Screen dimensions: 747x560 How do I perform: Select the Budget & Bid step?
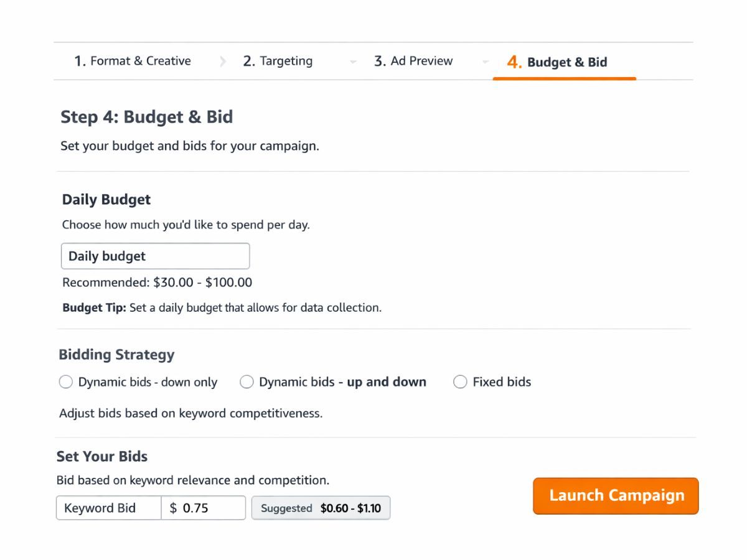tap(558, 62)
